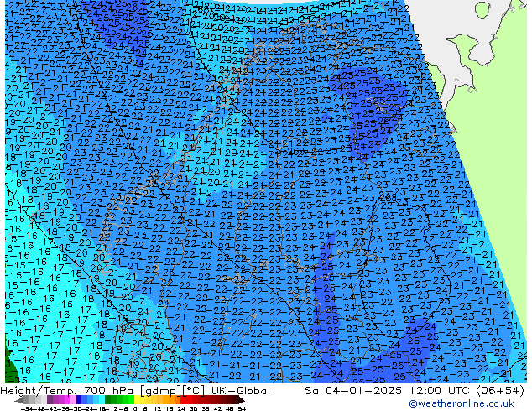Click the legend's left grey arrow end

click(19, 401)
